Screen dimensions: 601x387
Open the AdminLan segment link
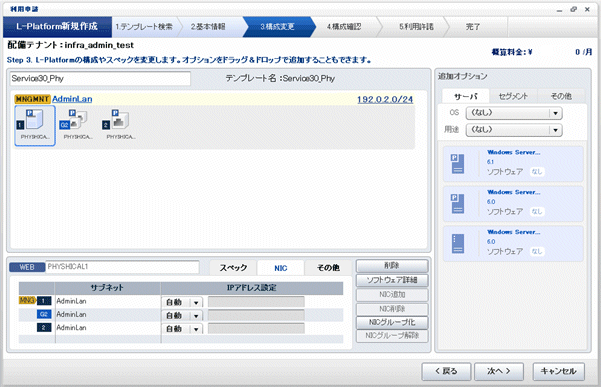coord(72,99)
